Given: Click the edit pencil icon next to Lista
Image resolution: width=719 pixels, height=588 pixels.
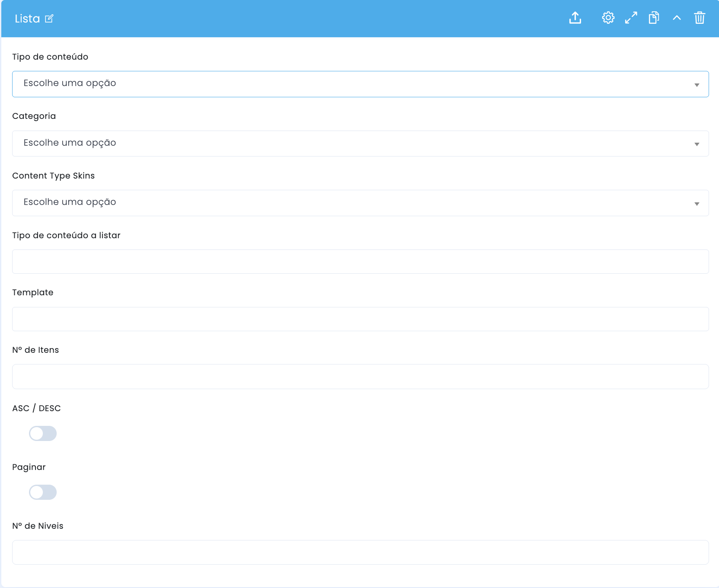Looking at the screenshot, I should pyautogui.click(x=49, y=19).
